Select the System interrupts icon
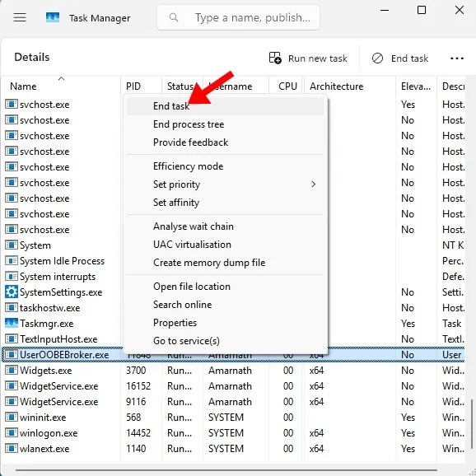 (12, 276)
